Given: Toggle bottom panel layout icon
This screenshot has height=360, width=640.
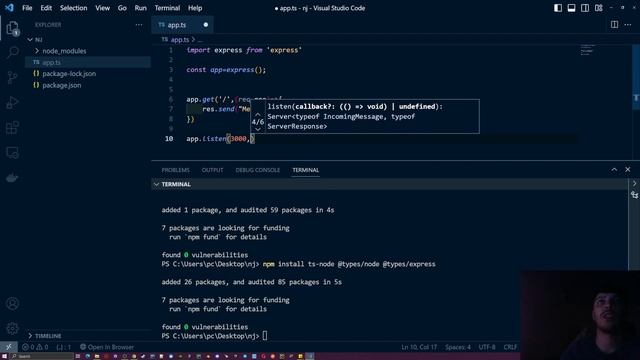Looking at the screenshot, I should 571,8.
